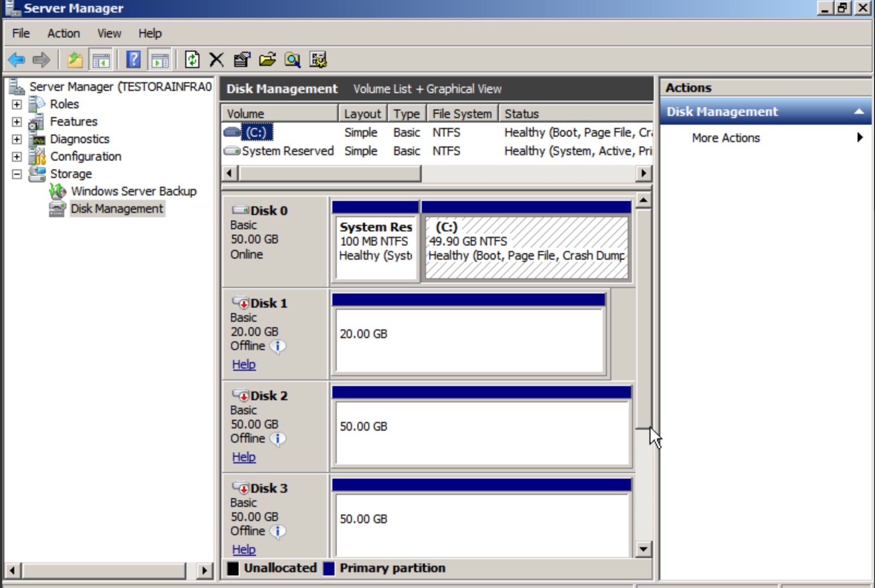The image size is (875, 588).
Task: Click the Open folder toolbar icon
Action: [267, 59]
